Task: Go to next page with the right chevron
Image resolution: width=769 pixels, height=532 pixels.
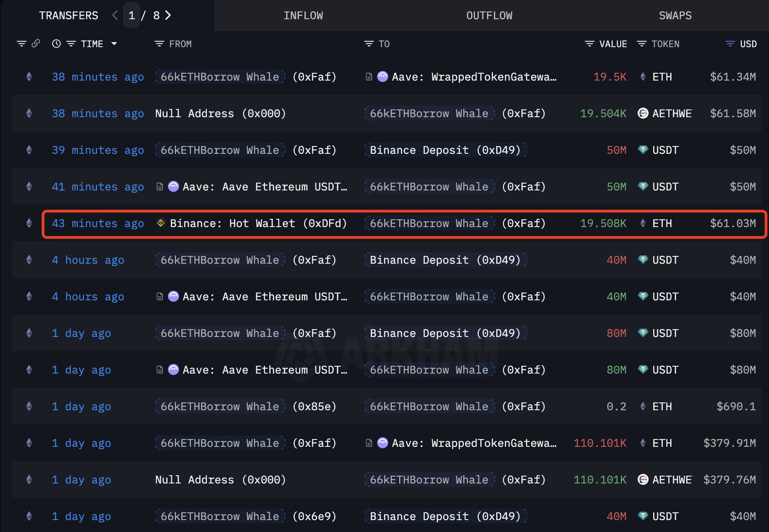Action: 168,15
